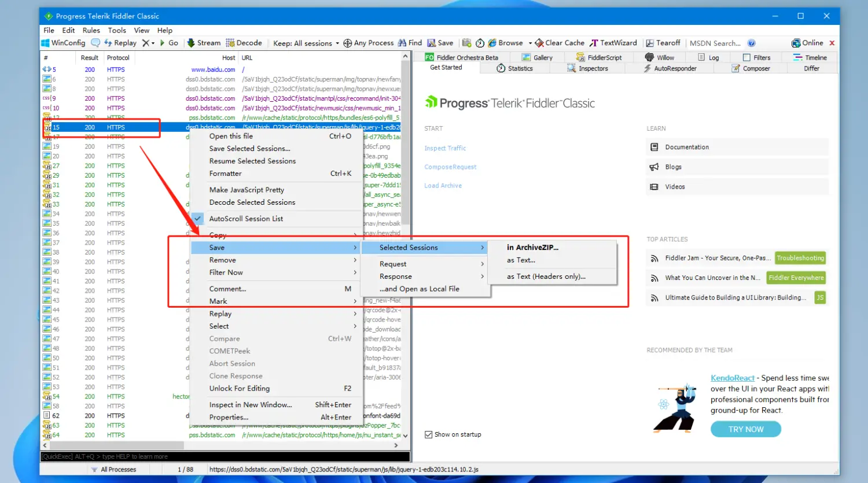Expand the Mark submenu
Image resolution: width=868 pixels, height=483 pixels.
pyautogui.click(x=275, y=301)
